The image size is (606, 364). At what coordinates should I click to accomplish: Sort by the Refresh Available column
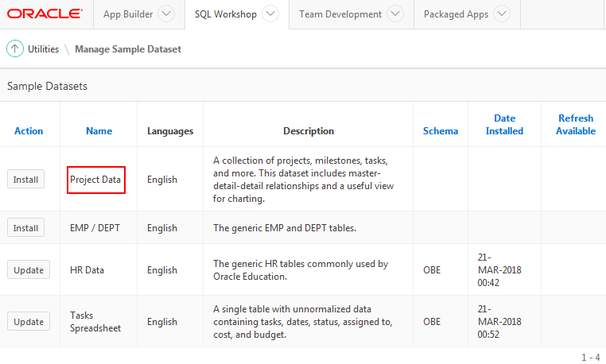[575, 125]
